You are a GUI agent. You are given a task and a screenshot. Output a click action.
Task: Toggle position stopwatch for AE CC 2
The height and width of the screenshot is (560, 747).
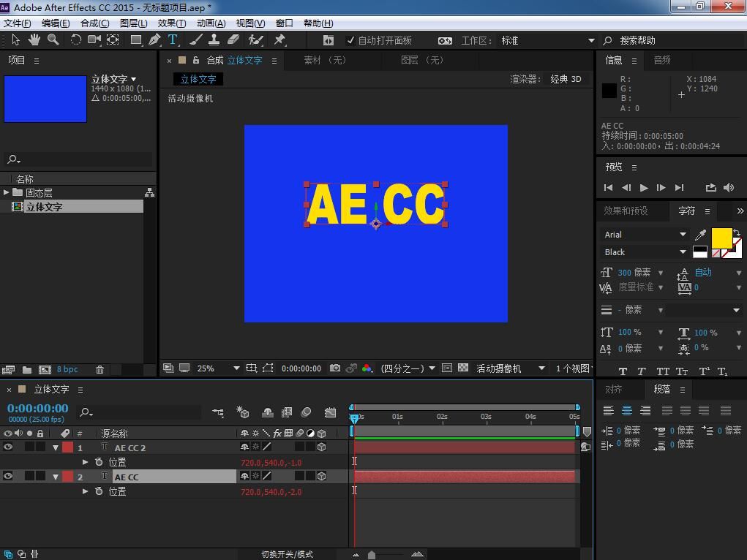pos(99,462)
